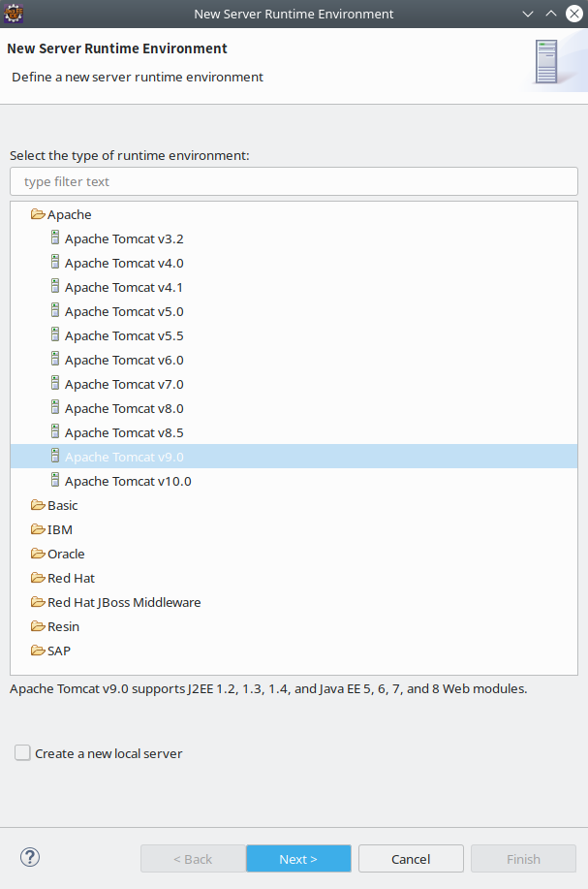Select Apache Tomcat v4.1 text
The image size is (588, 889).
tap(124, 288)
